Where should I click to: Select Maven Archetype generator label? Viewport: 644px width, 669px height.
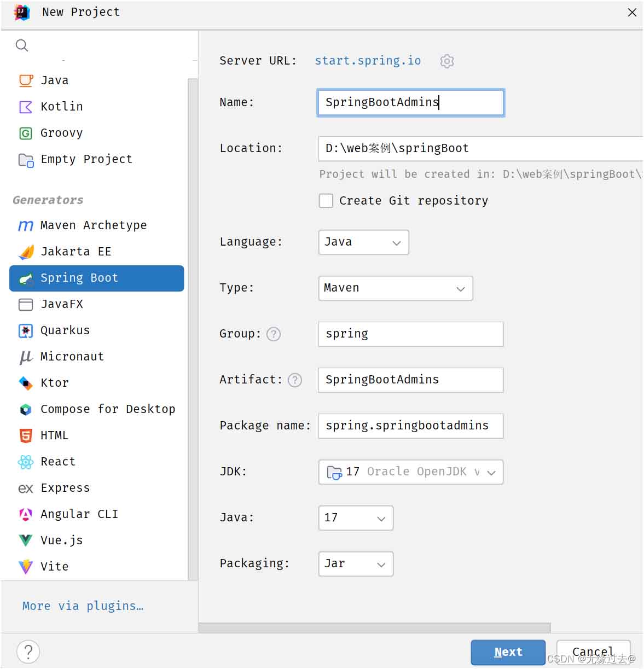94,225
